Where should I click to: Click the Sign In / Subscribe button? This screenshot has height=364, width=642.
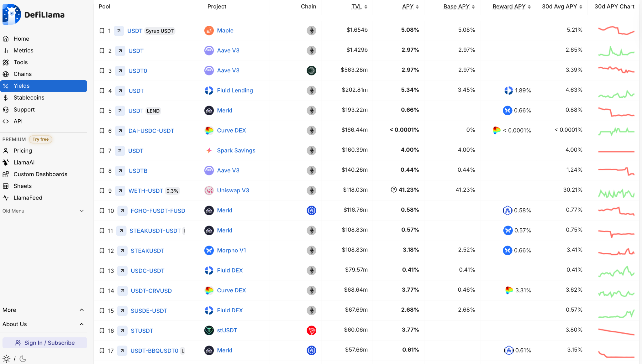45,343
